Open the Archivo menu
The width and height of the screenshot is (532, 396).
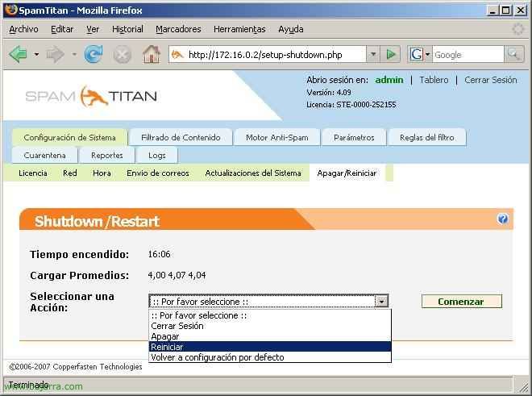coord(23,29)
